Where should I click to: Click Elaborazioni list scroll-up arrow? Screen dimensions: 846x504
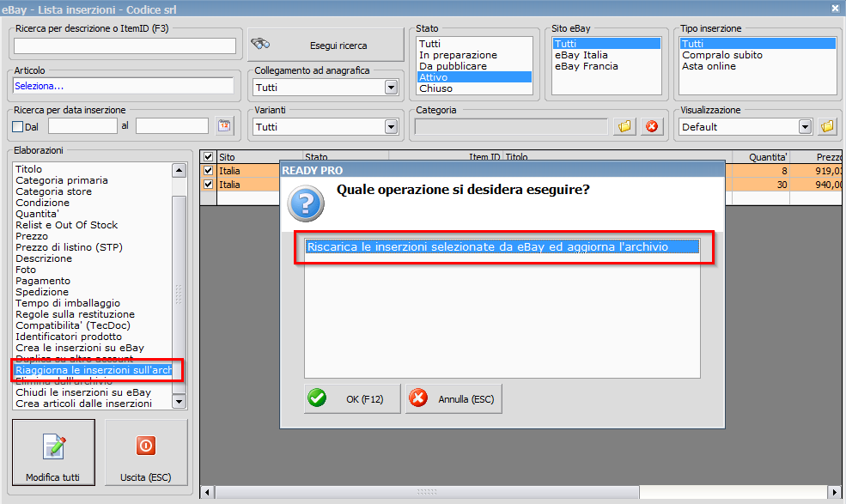180,170
